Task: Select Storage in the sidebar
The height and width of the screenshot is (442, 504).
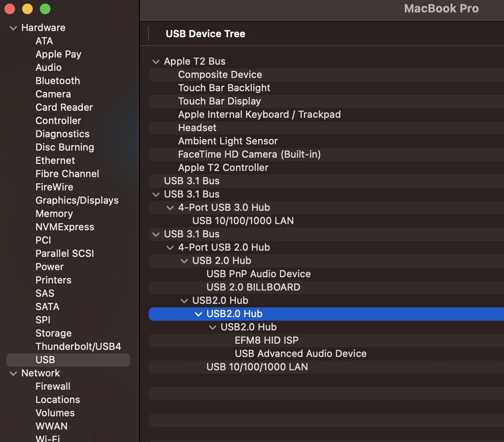Action: tap(53, 333)
